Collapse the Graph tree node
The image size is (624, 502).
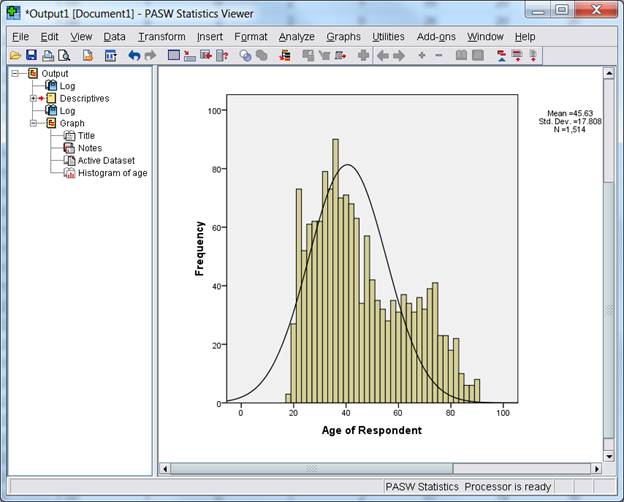[x=33, y=123]
